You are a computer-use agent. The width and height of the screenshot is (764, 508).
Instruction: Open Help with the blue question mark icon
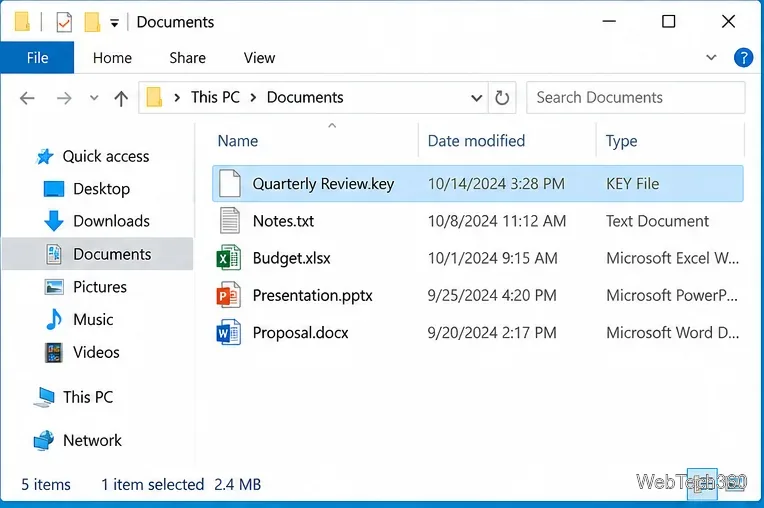click(x=743, y=57)
